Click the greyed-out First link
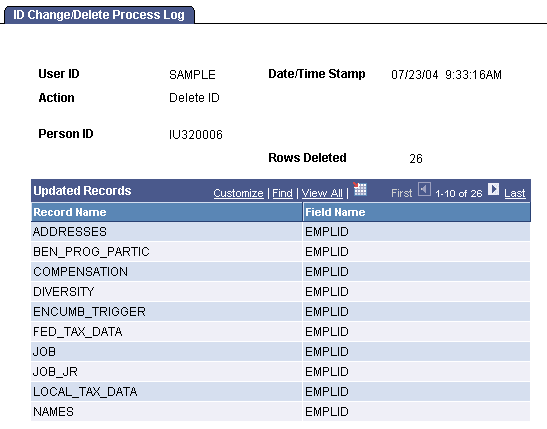 pos(402,193)
